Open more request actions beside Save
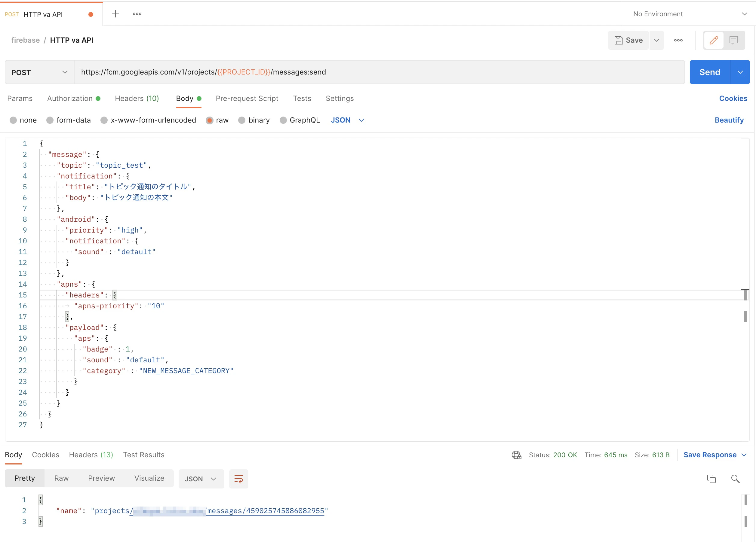This screenshot has width=756, height=542. [678, 40]
